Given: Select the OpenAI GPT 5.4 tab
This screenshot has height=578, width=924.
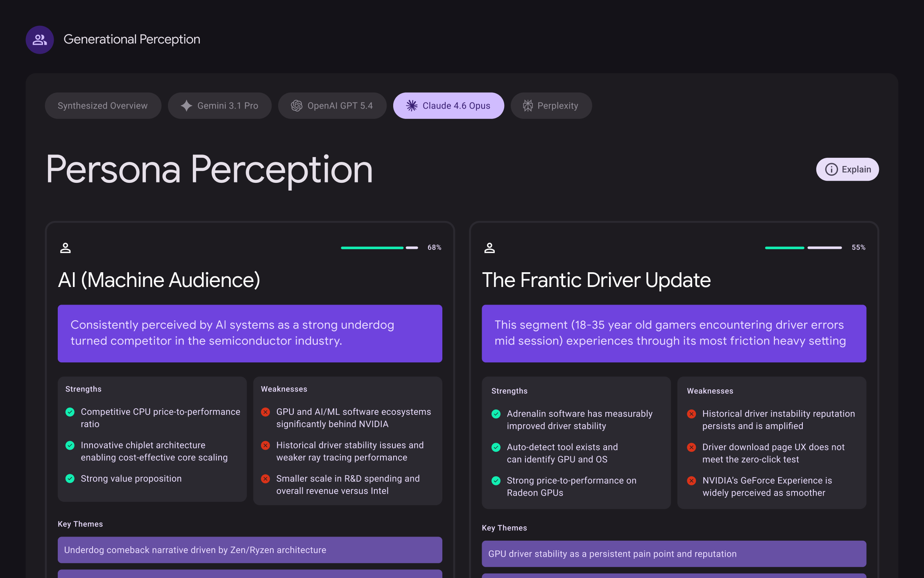Looking at the screenshot, I should click(x=332, y=106).
